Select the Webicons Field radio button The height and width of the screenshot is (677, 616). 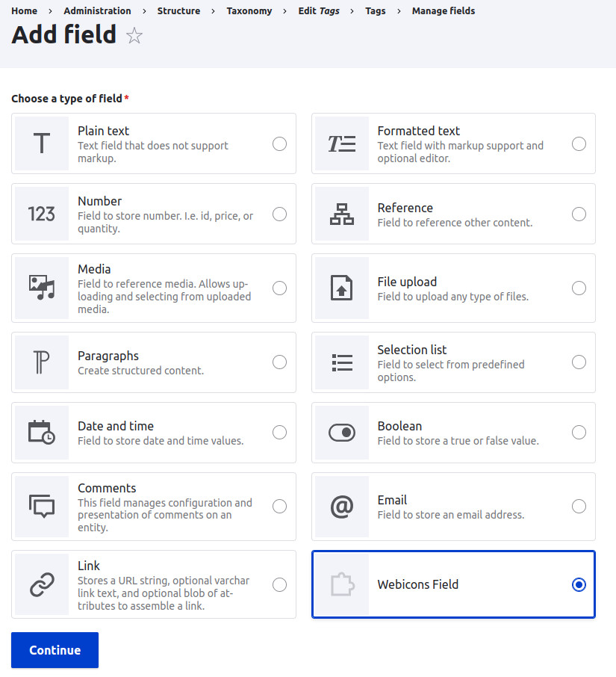point(579,585)
